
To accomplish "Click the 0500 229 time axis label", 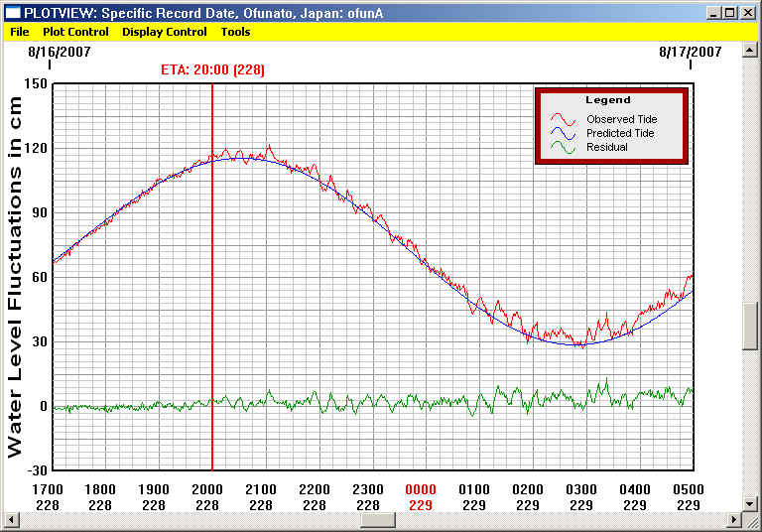I will coord(689,497).
